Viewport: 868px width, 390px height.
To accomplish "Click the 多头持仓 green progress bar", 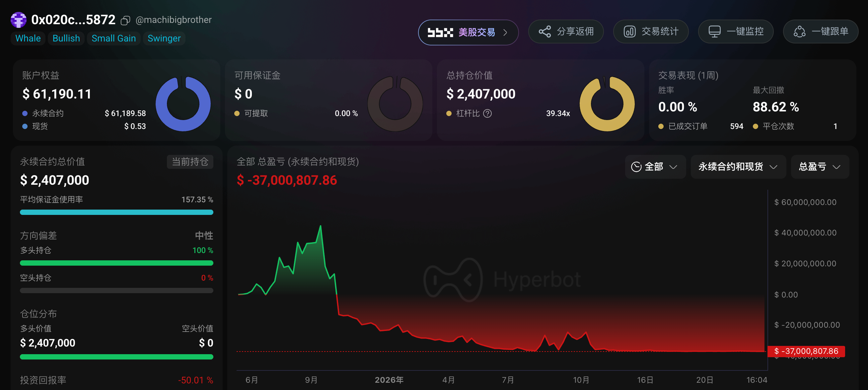I will pos(116,263).
